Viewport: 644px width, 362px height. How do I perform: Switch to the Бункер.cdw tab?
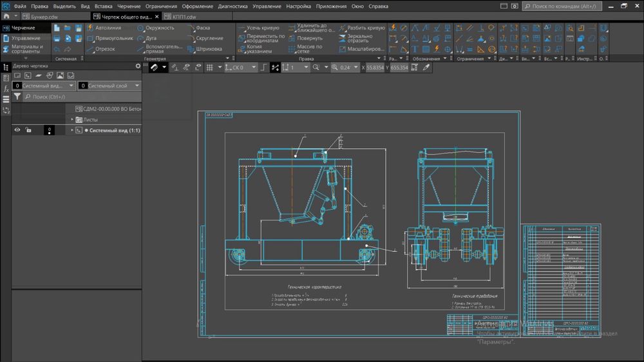(44, 16)
